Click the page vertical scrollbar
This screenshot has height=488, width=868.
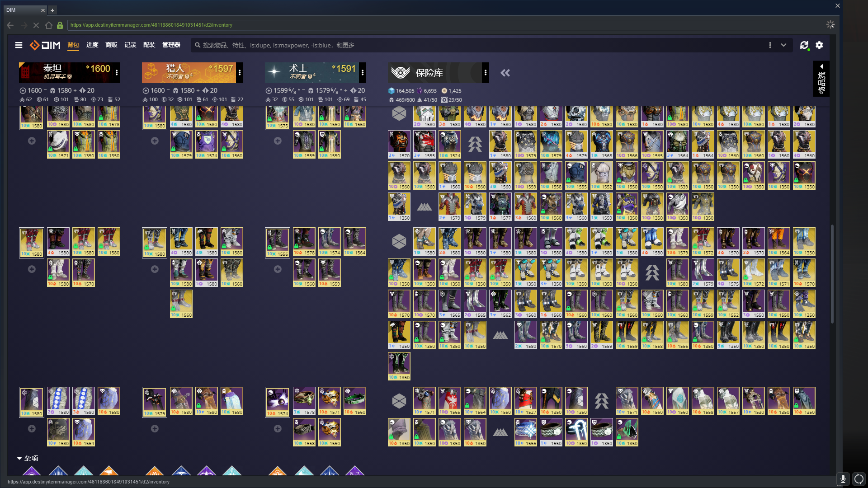832,274
